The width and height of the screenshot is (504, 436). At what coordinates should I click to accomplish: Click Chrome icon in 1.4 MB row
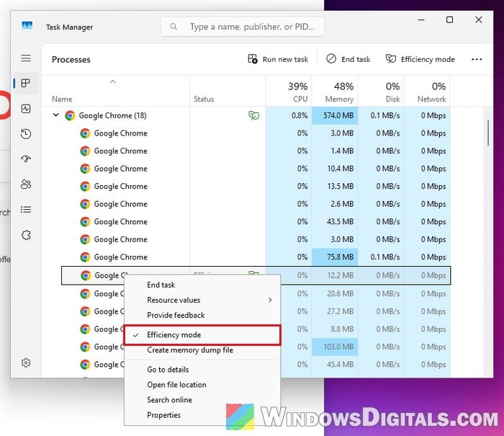(x=85, y=151)
